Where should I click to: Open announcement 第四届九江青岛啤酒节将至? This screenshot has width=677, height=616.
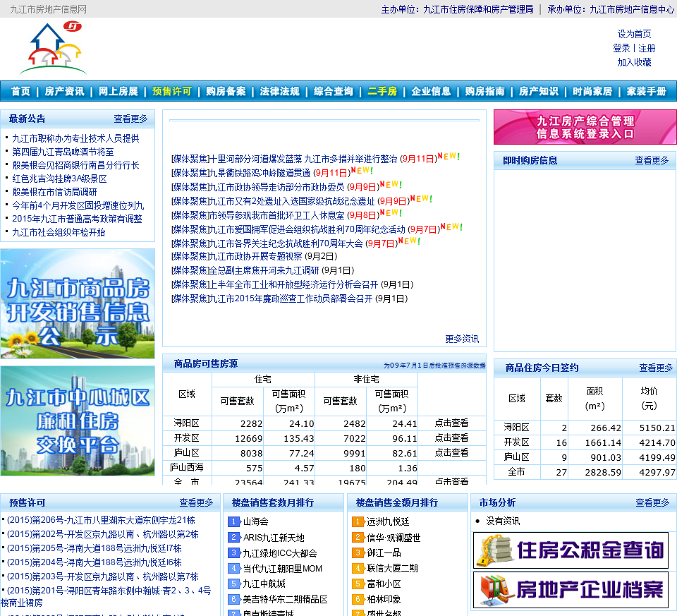(x=63, y=152)
